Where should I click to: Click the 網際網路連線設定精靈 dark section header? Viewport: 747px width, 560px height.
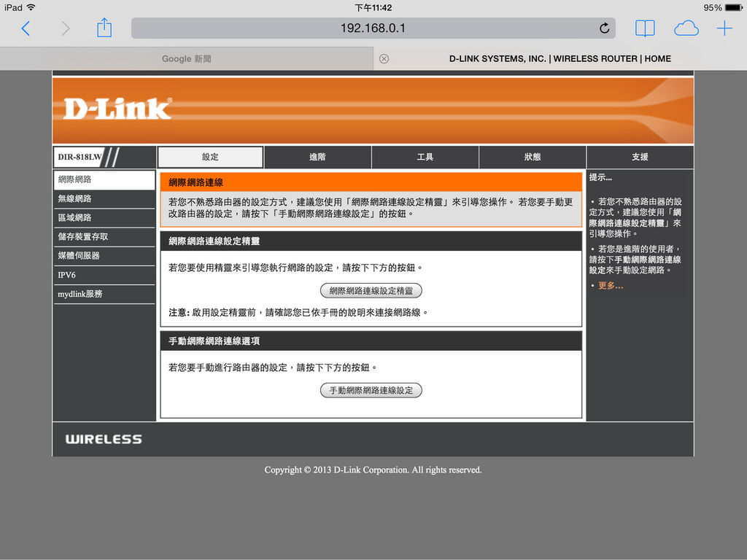pyautogui.click(x=371, y=241)
